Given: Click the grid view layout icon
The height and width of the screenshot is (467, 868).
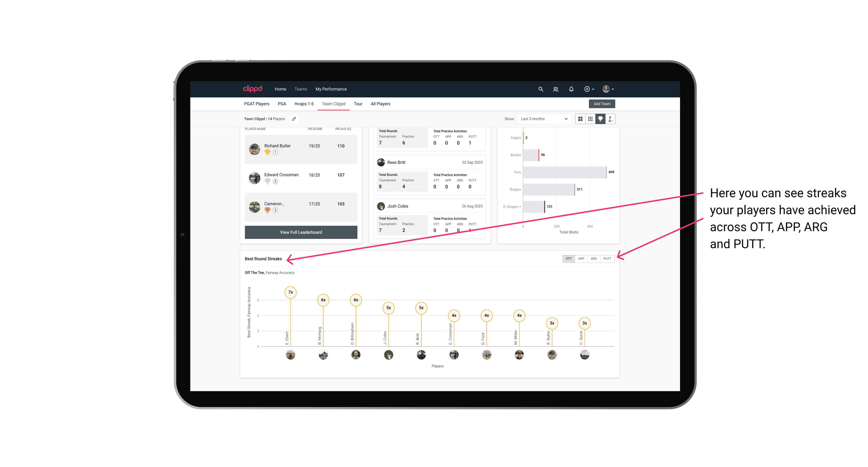Looking at the screenshot, I should coord(580,119).
